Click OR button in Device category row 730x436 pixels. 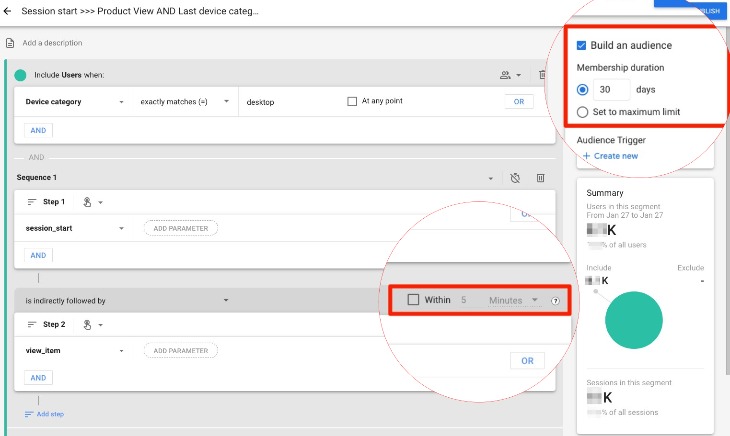tap(519, 102)
